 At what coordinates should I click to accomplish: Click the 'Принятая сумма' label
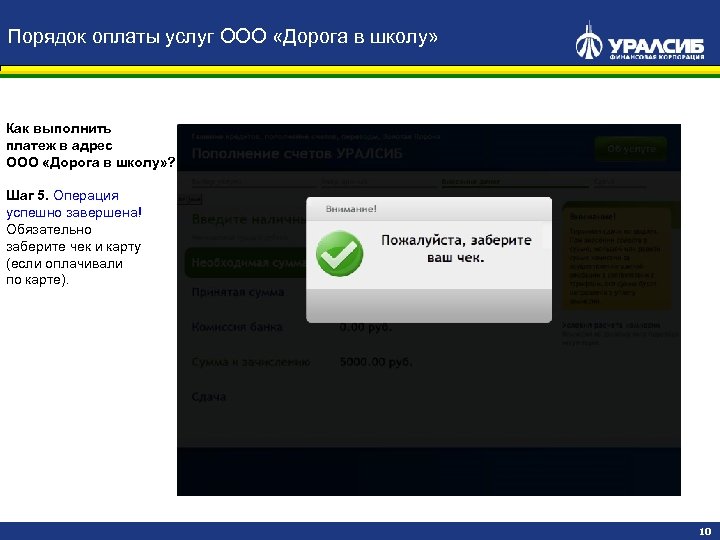[238, 292]
